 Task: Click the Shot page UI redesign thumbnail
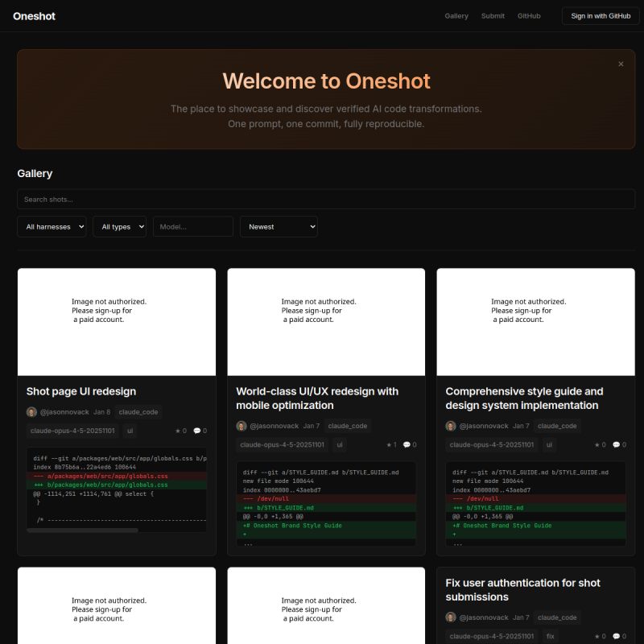(117, 322)
